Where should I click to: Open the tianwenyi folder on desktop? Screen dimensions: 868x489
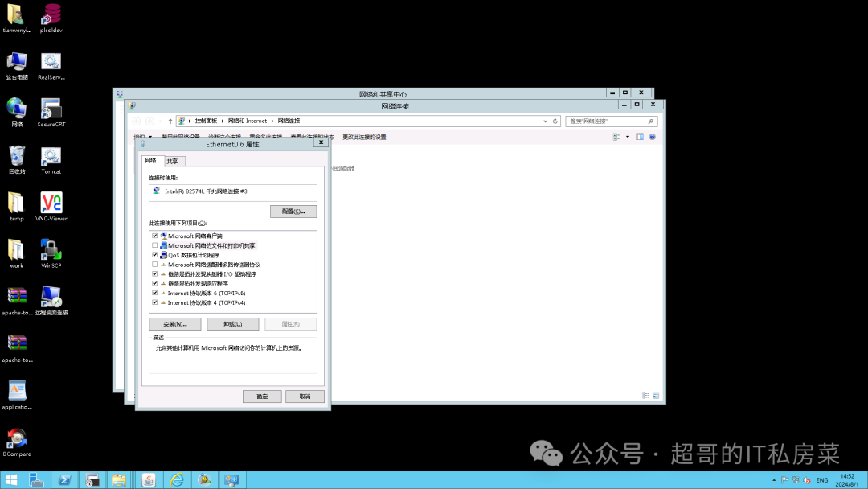[17, 17]
